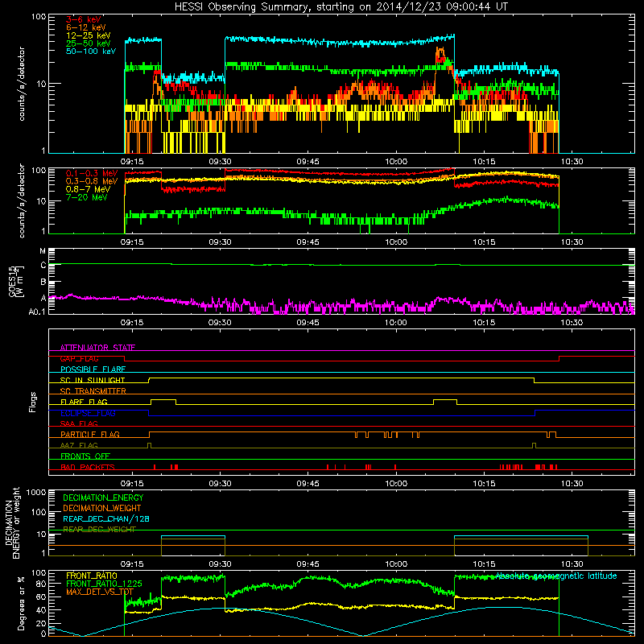Click the DECIMATION ENERGY or weight axis title
This screenshot has height=644, width=644.
coord(12,522)
